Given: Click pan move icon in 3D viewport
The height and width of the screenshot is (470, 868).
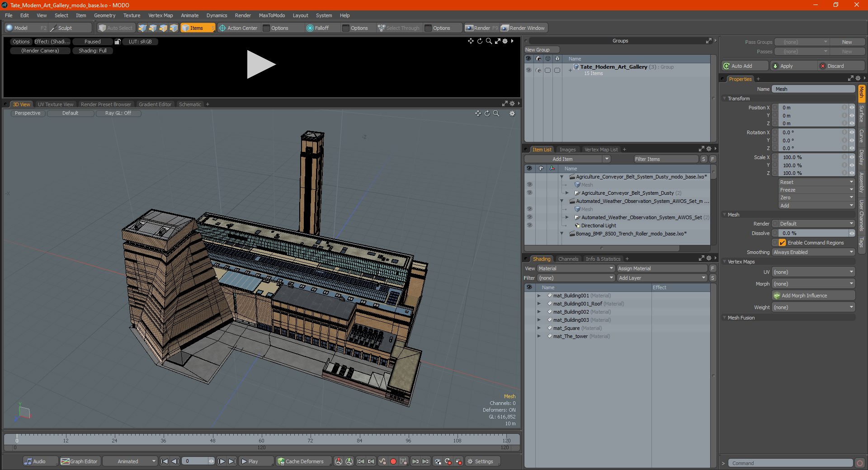Looking at the screenshot, I should (478, 113).
